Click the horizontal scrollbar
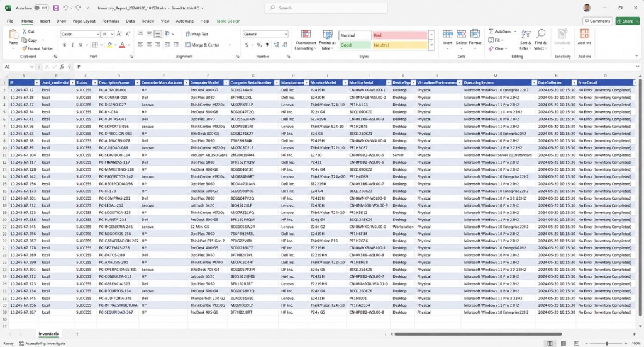Image resolution: width=644 pixels, height=347 pixels. point(478,334)
